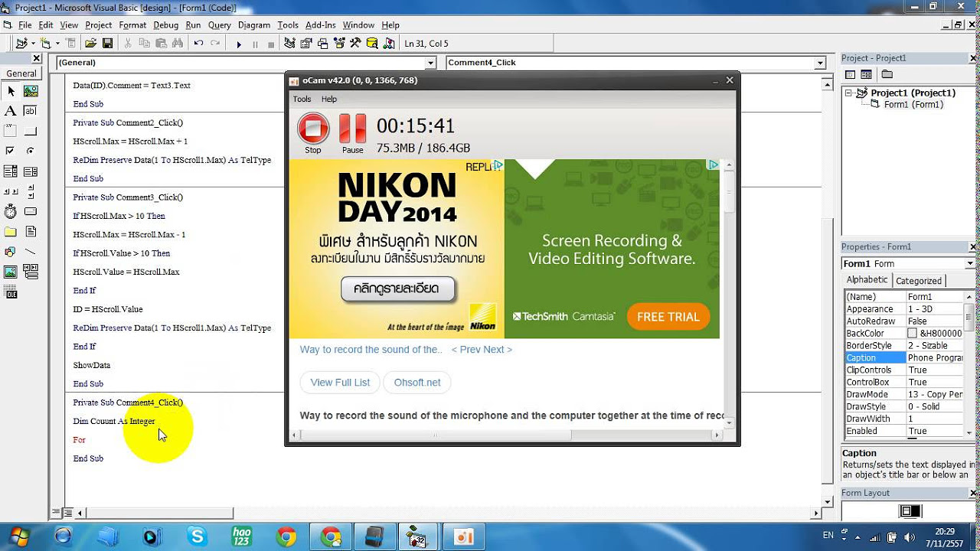980x551 pixels.
Task: Collapse the Project1 tree node
Action: 849,93
